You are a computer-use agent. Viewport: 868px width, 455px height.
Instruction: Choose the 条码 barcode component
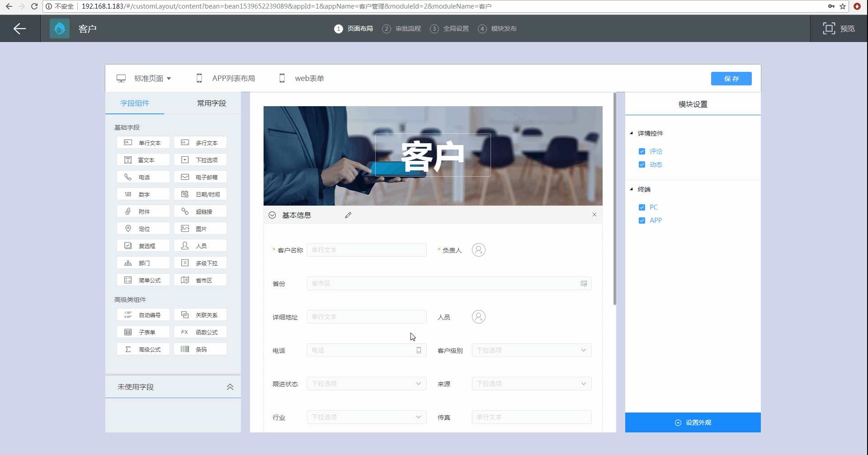pyautogui.click(x=200, y=349)
